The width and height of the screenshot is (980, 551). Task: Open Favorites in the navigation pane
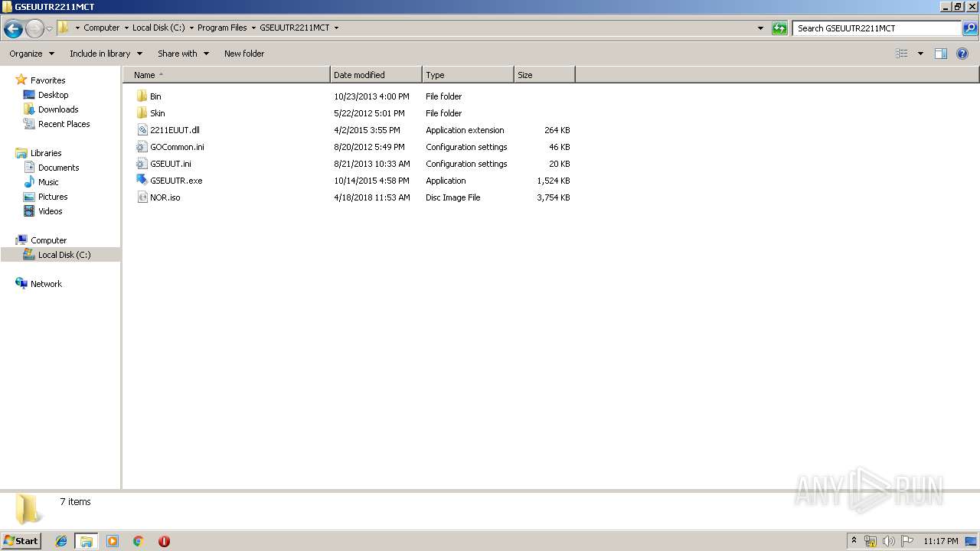coord(47,80)
